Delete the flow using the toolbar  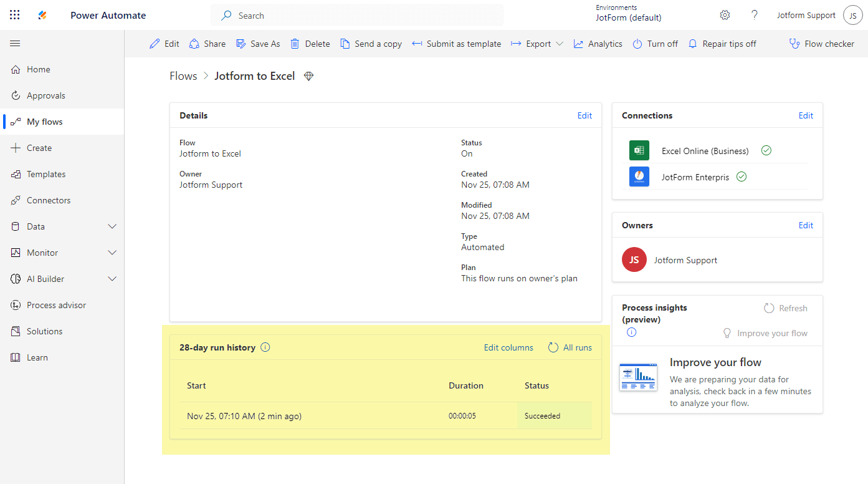[x=310, y=44]
